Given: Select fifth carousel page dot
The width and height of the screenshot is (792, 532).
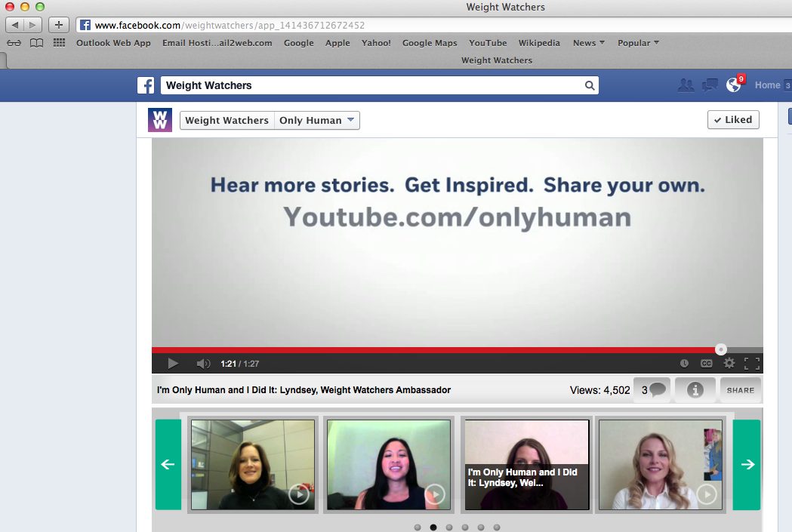Looking at the screenshot, I should pos(481,527).
